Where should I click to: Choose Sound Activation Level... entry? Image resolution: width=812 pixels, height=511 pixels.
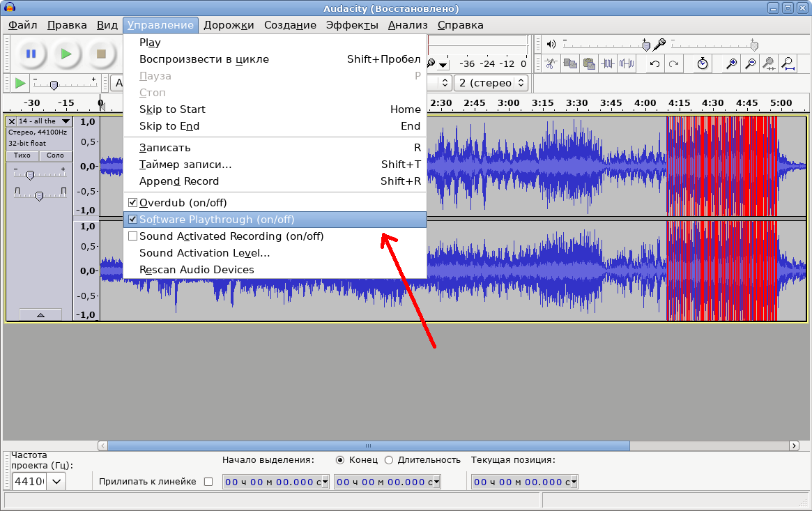pyautogui.click(x=275, y=252)
